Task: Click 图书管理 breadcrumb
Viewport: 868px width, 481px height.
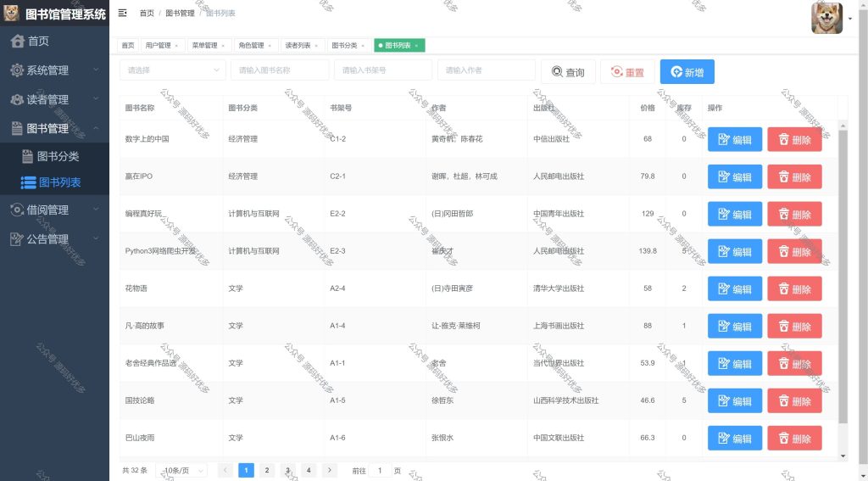Action: pos(180,14)
